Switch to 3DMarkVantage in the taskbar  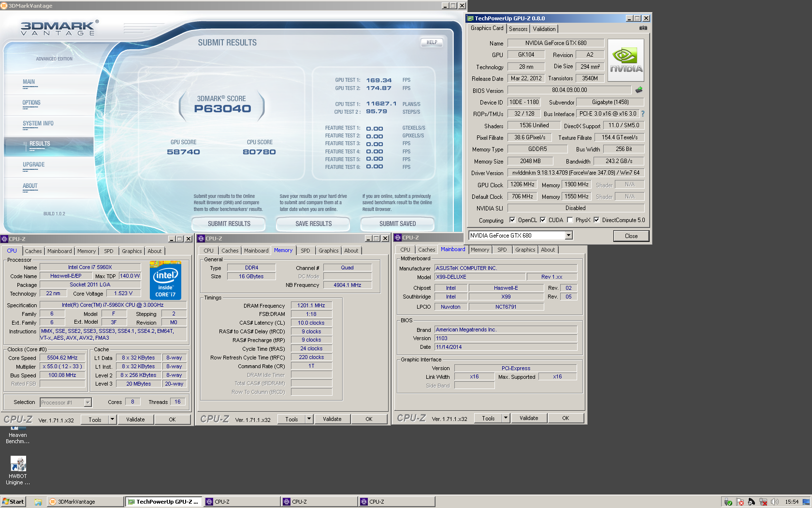[x=85, y=502]
